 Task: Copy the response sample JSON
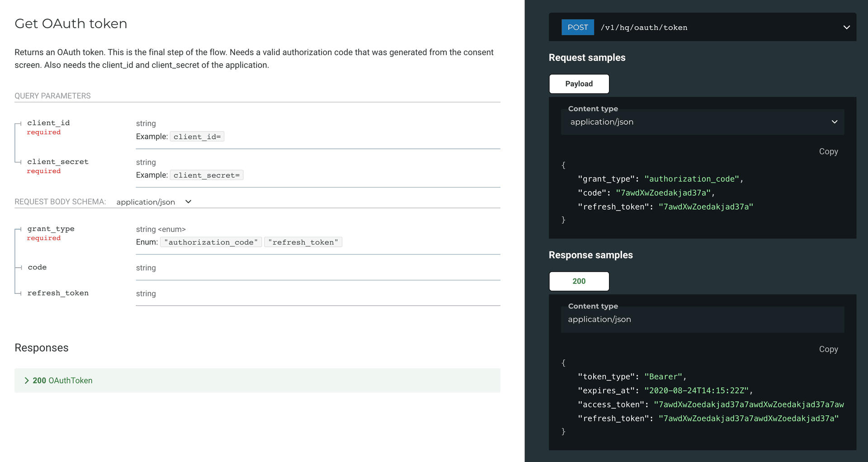click(x=828, y=349)
